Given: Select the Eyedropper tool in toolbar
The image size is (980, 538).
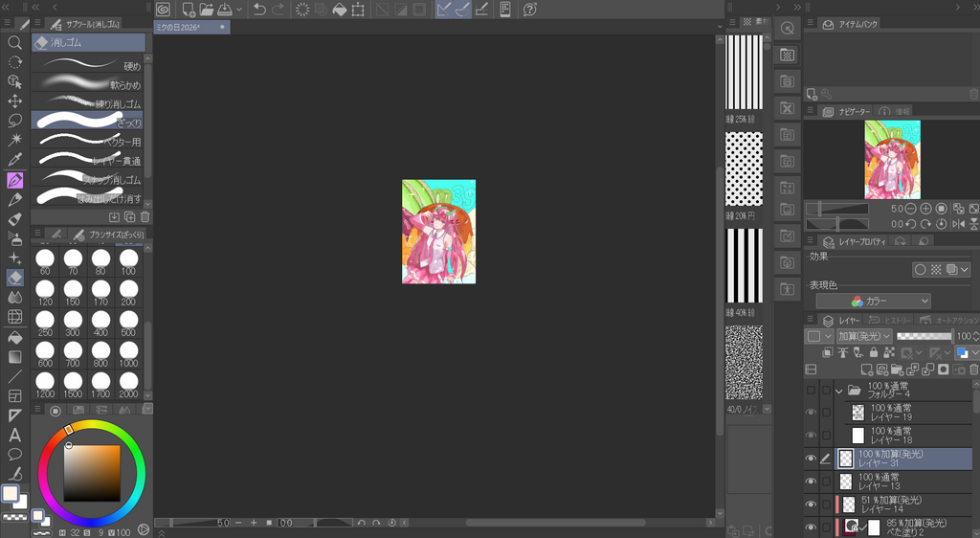Looking at the screenshot, I should (x=14, y=160).
